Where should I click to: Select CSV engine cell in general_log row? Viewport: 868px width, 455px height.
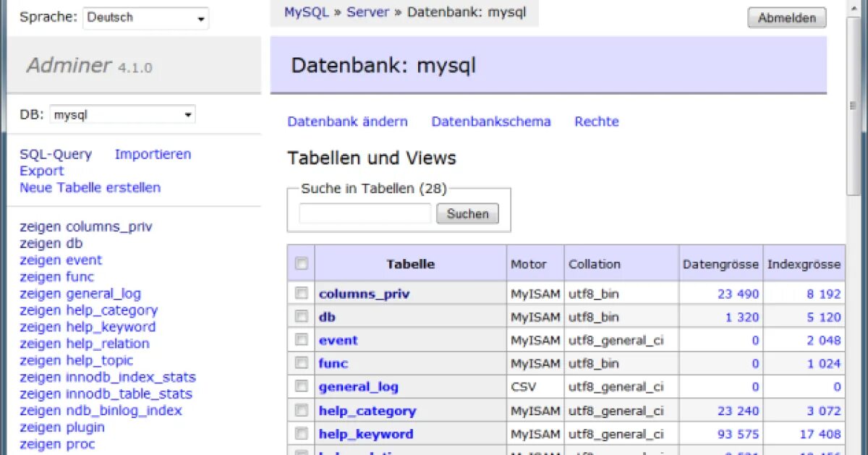click(x=535, y=387)
